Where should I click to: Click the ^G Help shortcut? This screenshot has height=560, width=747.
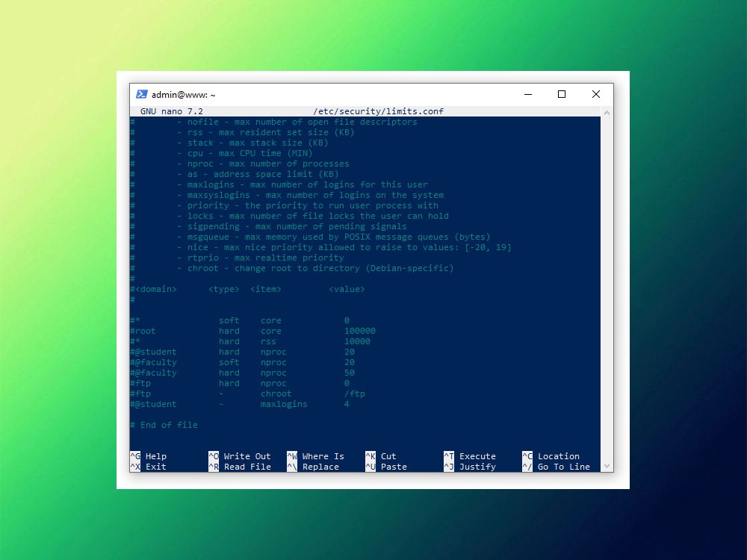pos(149,456)
